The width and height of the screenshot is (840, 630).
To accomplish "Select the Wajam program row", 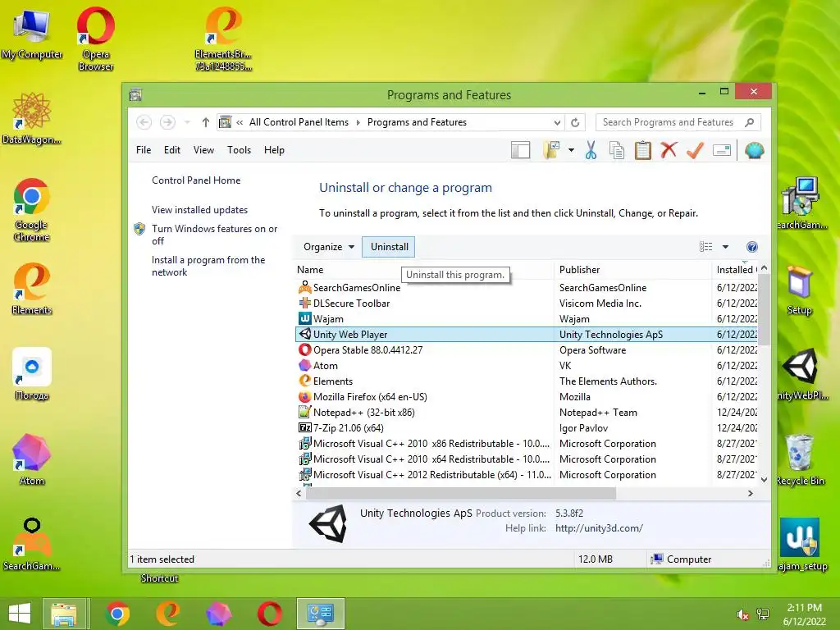I will click(527, 319).
